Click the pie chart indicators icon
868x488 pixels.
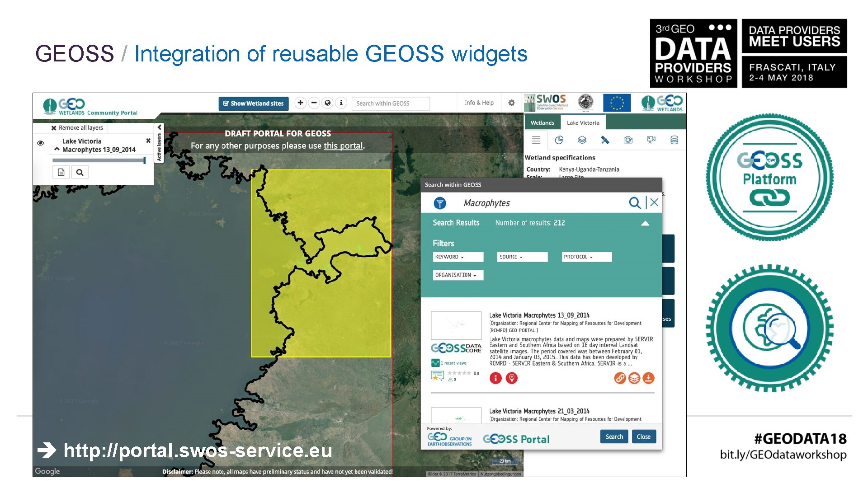point(559,140)
